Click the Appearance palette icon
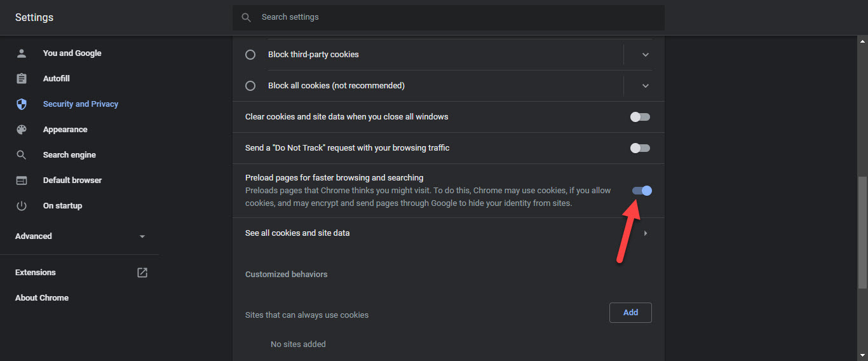The height and width of the screenshot is (361, 868). pyautogui.click(x=22, y=130)
